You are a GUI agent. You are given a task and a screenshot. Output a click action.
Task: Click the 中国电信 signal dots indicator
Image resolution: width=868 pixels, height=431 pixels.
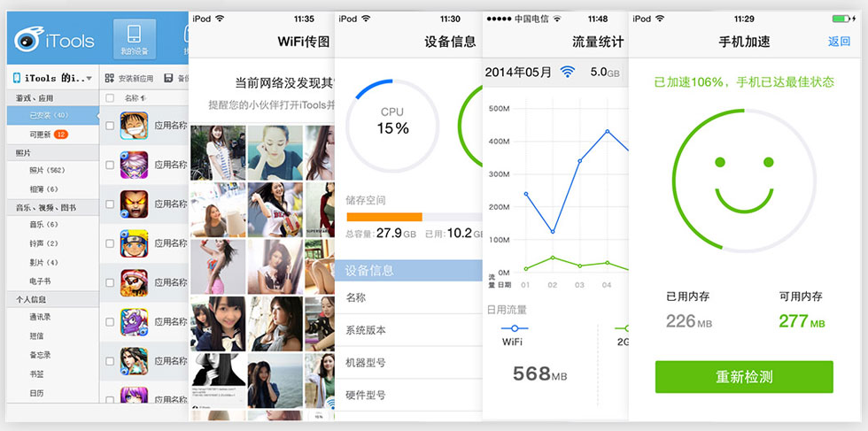(x=499, y=19)
